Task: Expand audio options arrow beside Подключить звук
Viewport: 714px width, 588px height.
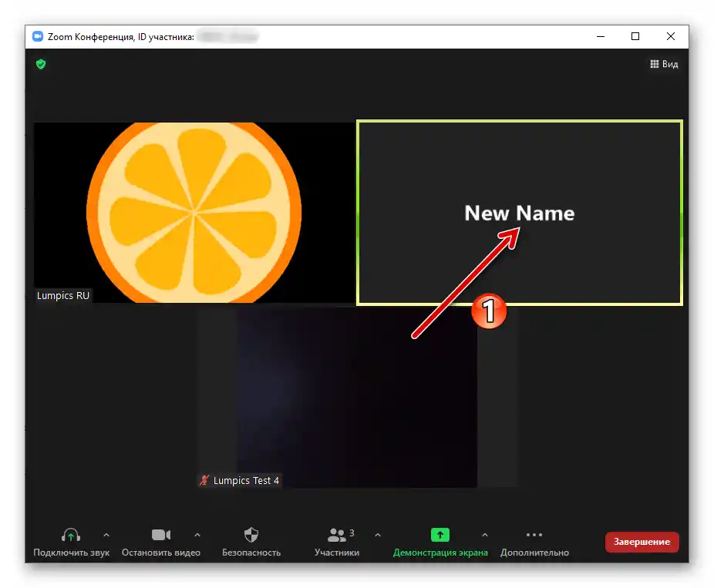Action: 106,535
